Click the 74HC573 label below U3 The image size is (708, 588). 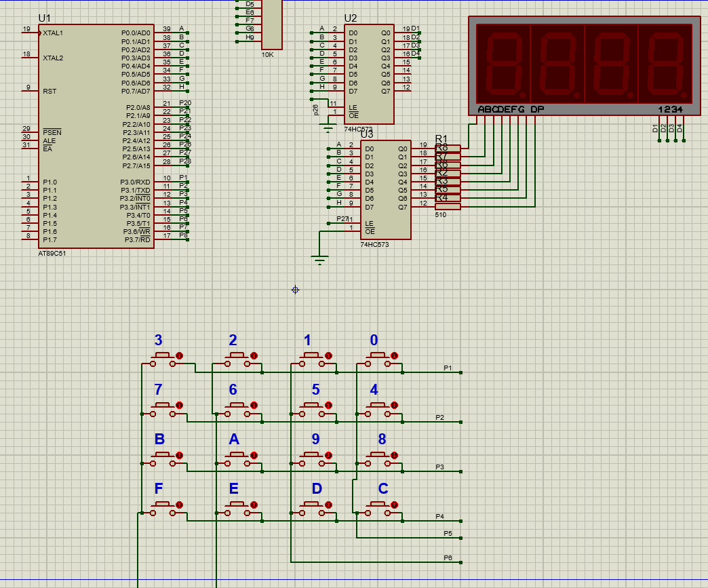374,244
